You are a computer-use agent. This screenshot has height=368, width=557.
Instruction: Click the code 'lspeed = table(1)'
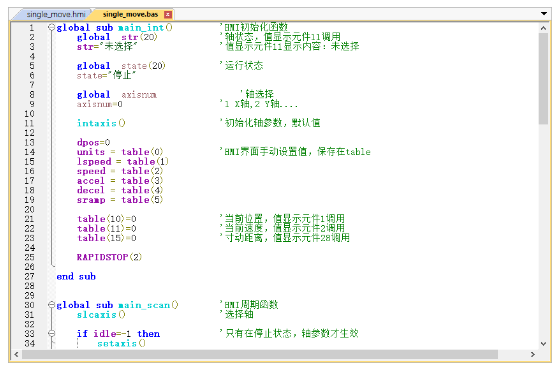(123, 162)
